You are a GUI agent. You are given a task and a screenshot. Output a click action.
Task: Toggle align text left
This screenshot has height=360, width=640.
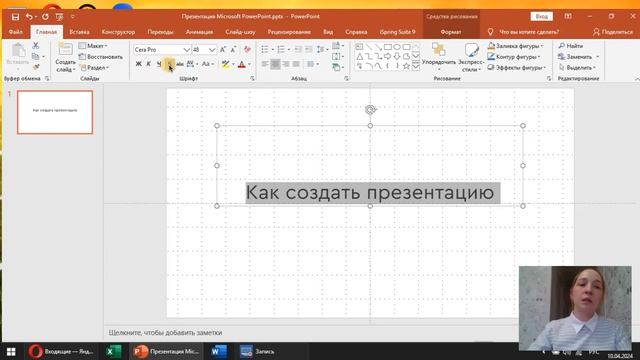point(265,64)
